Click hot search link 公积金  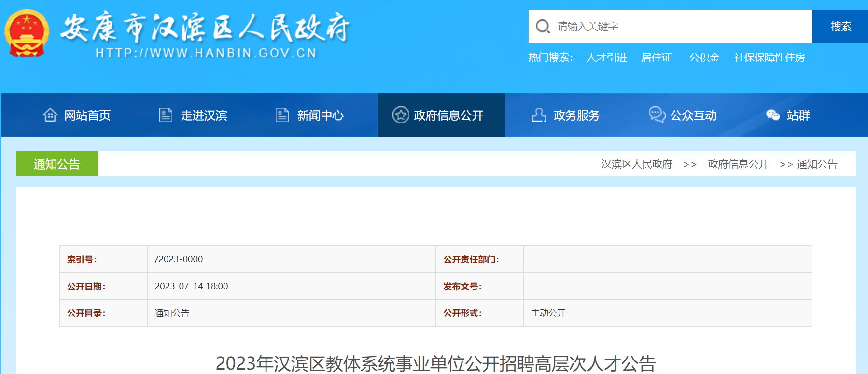tap(704, 58)
